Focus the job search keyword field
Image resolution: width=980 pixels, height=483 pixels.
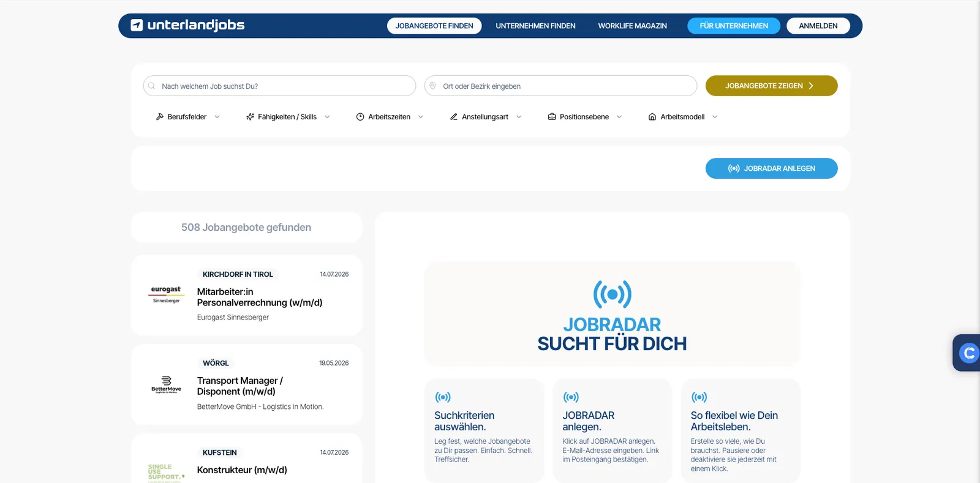click(x=279, y=86)
